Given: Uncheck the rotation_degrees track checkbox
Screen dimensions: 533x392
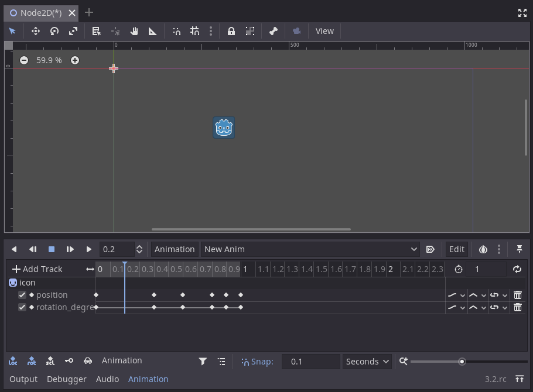Looking at the screenshot, I should coord(22,307).
